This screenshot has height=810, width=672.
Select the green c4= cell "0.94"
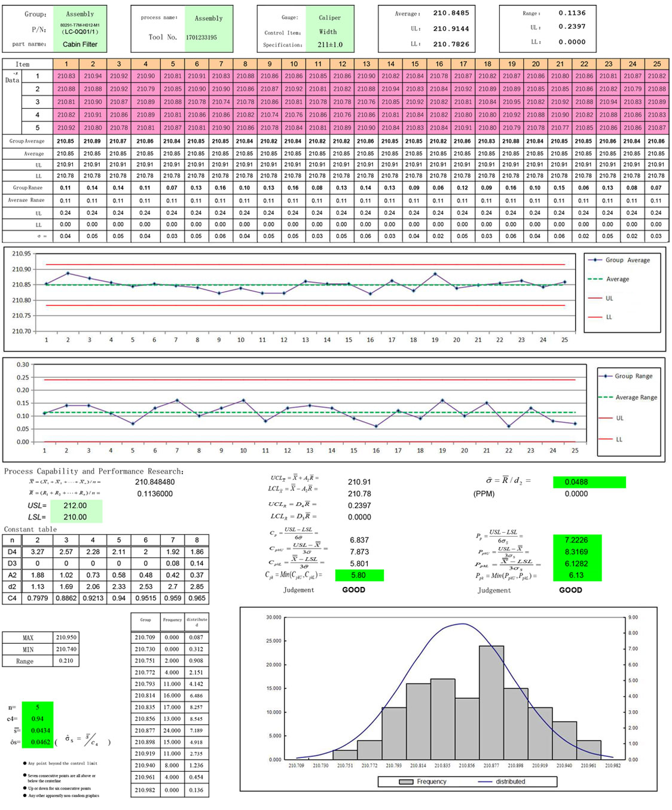click(x=38, y=719)
